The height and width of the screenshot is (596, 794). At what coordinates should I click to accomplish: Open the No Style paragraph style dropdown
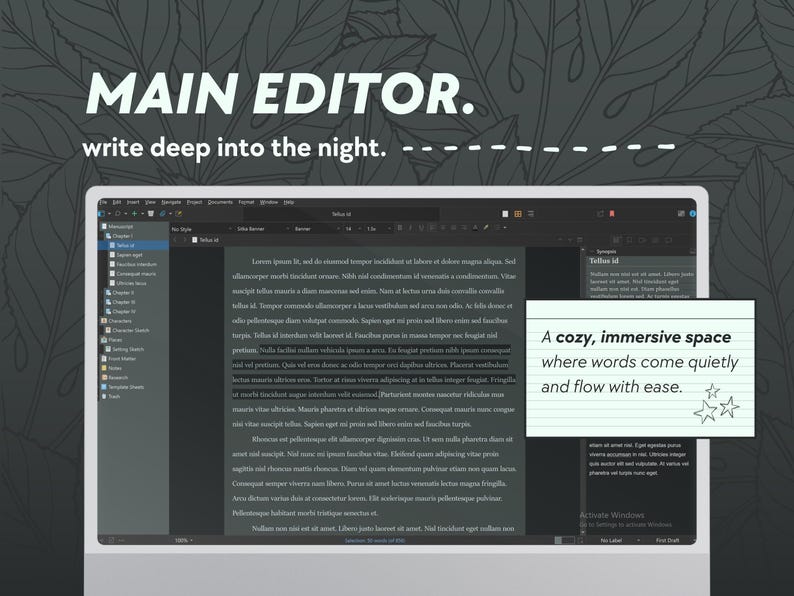[202, 229]
